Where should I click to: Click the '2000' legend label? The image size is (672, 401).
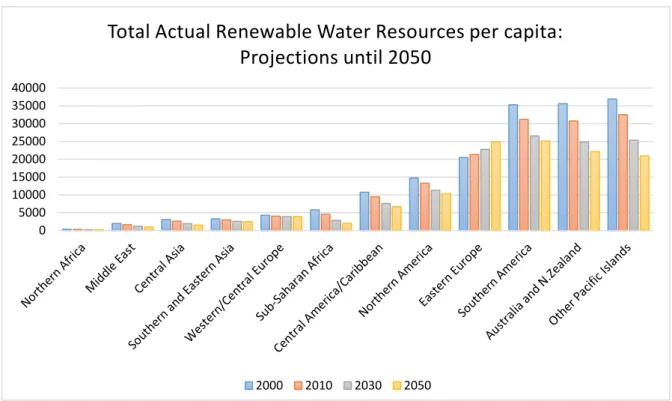pos(269,386)
